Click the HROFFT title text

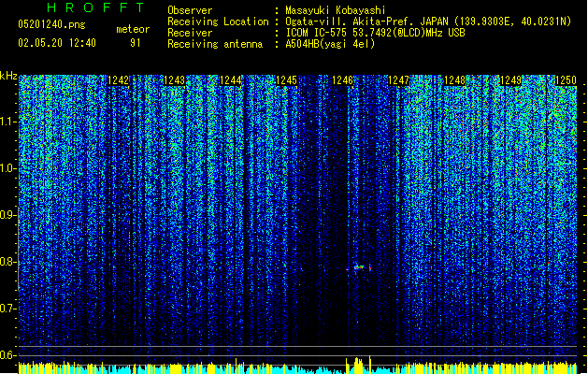[96, 7]
